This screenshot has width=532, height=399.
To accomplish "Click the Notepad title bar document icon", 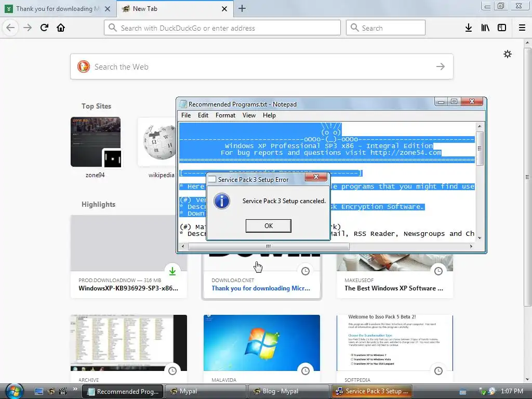I will tap(183, 104).
